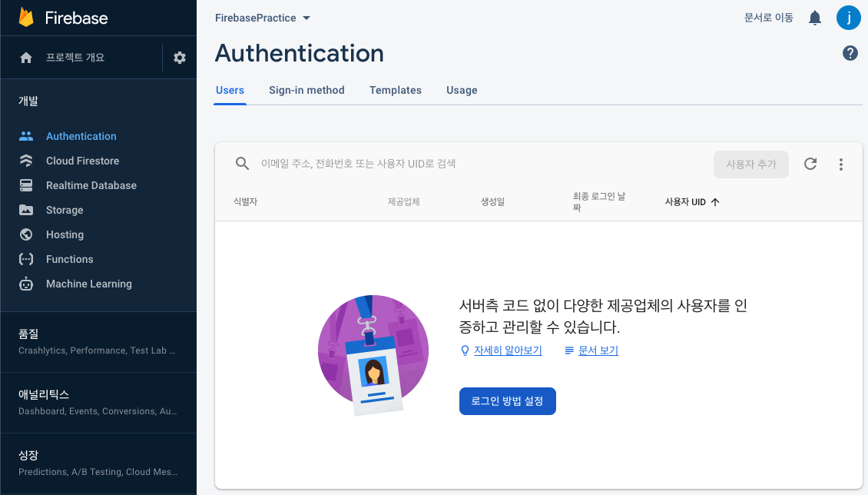
Task: Refresh the users list
Action: tap(810, 164)
